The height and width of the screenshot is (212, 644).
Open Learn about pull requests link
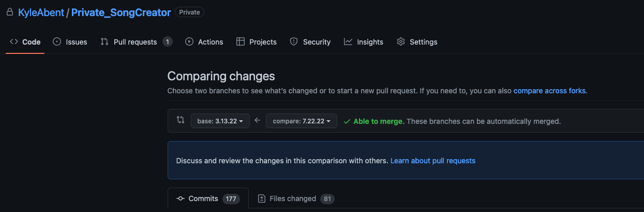click(x=433, y=161)
